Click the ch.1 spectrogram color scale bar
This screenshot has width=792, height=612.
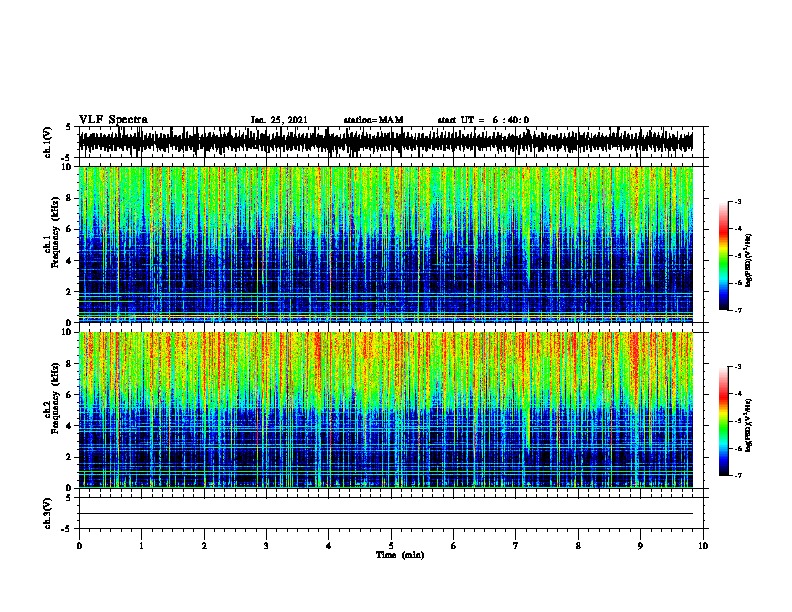click(x=723, y=256)
